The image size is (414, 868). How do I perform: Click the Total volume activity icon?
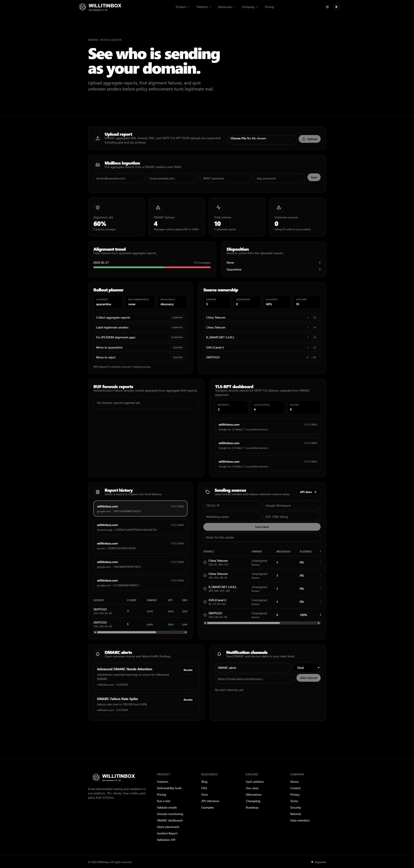tap(218, 207)
